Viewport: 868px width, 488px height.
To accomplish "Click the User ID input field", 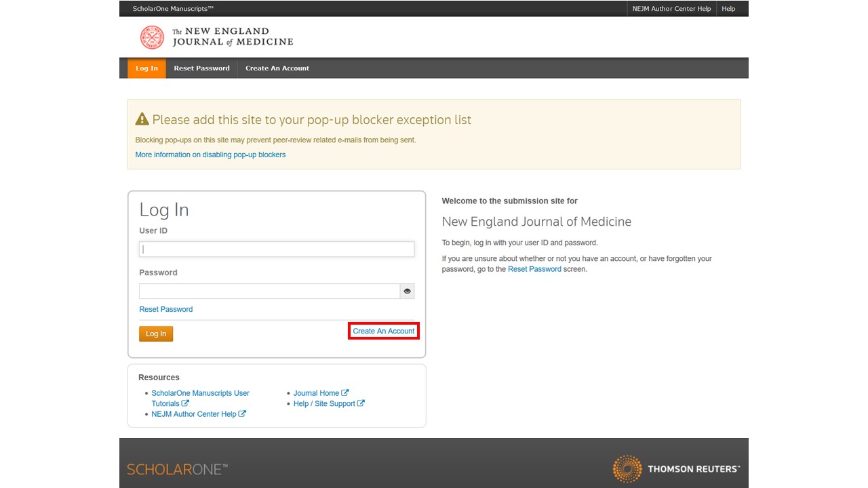I will point(277,249).
